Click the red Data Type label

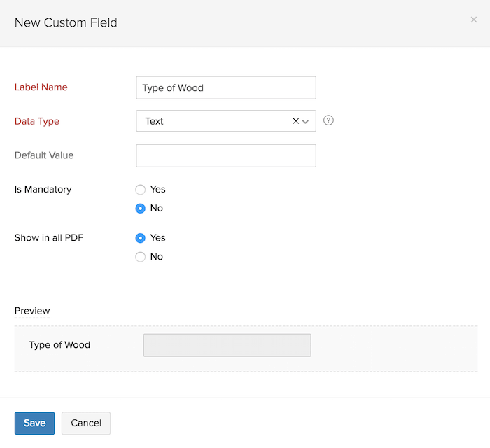click(x=37, y=121)
